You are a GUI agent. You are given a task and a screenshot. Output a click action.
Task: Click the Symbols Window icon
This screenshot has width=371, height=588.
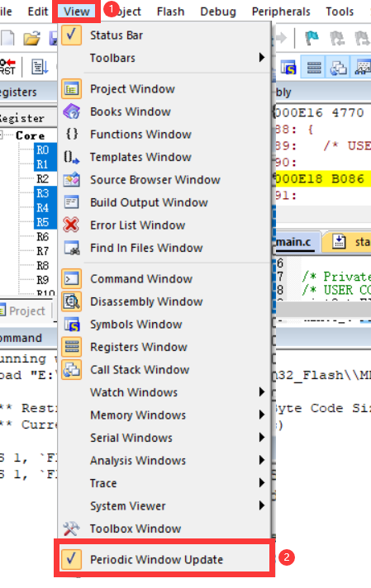[x=71, y=325]
